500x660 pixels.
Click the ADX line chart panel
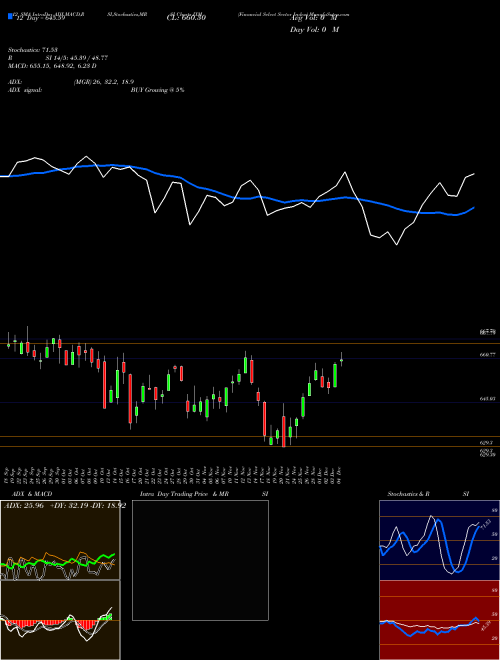(x=60, y=540)
